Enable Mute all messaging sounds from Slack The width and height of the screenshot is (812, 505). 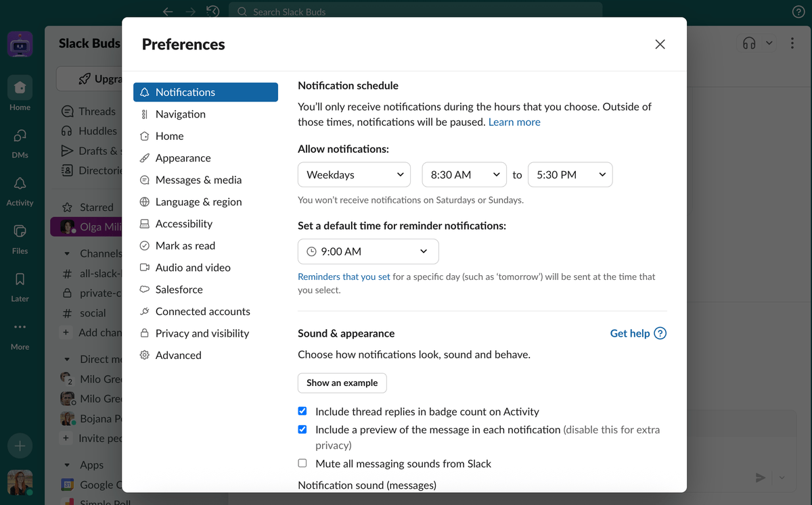(302, 464)
